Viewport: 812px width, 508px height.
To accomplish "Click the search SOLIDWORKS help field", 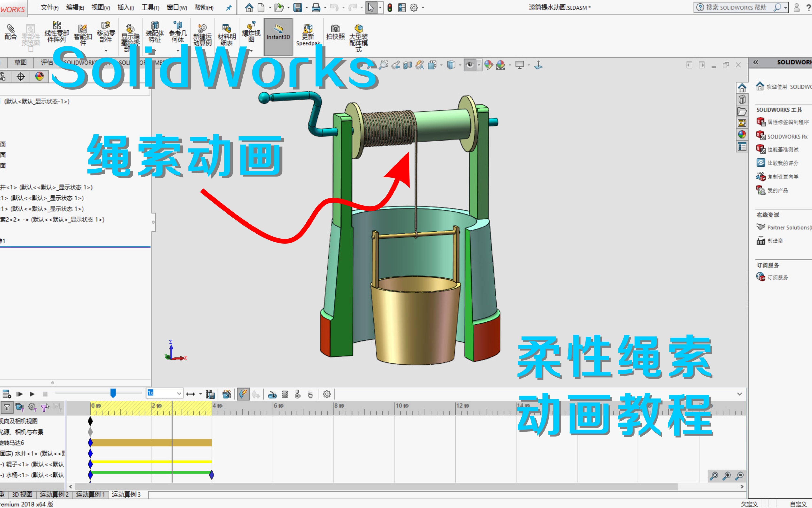I will [741, 7].
